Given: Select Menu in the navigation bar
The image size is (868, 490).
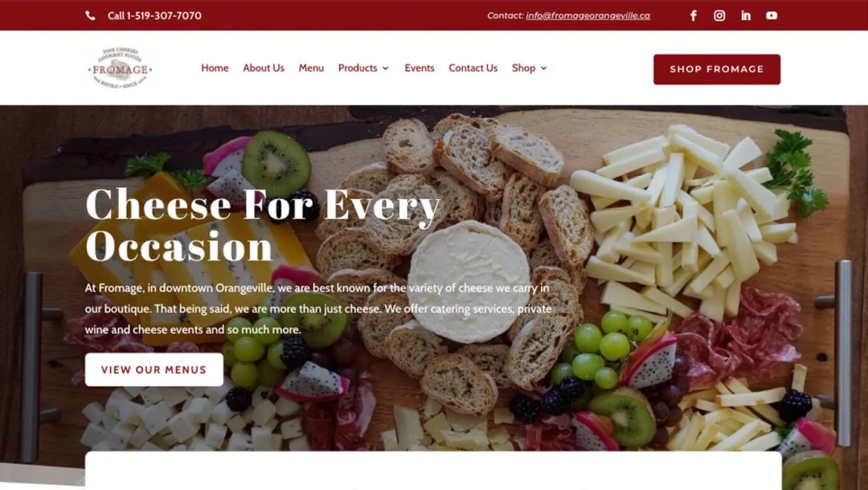Looking at the screenshot, I should [311, 68].
